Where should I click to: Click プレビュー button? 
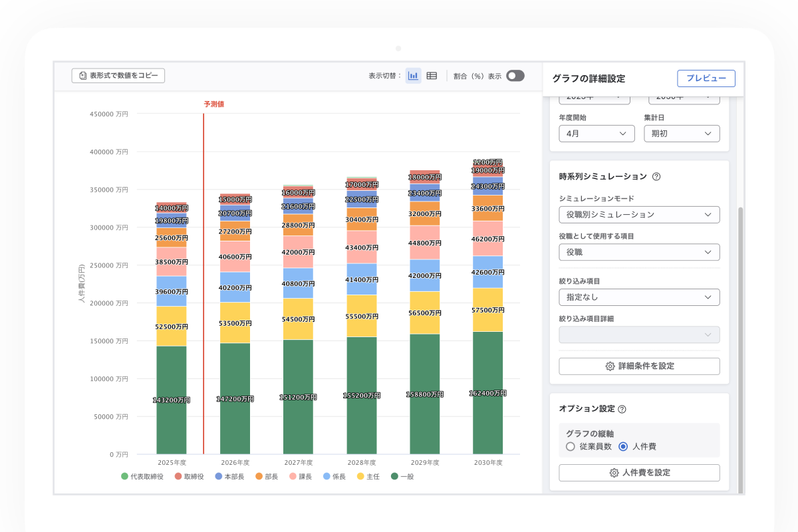[706, 78]
